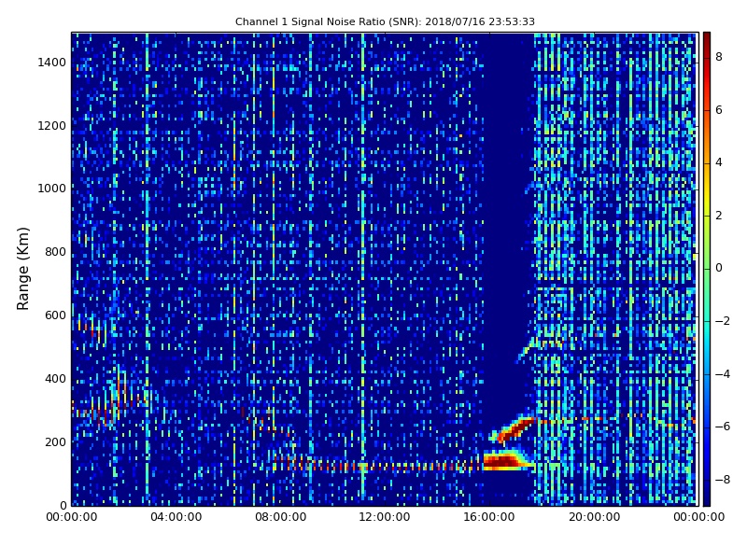Click the 1200 range tick label
This screenshot has width=747, height=560.
click(x=52, y=126)
